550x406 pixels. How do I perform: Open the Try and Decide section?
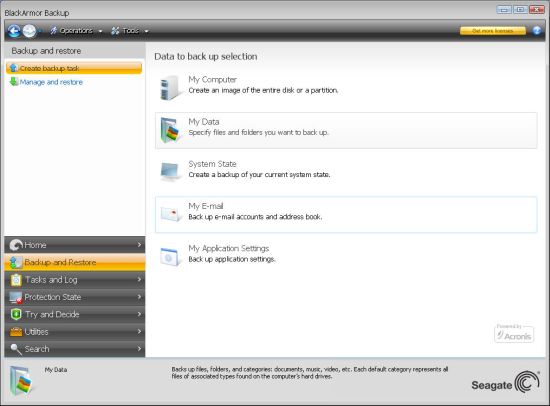click(75, 314)
